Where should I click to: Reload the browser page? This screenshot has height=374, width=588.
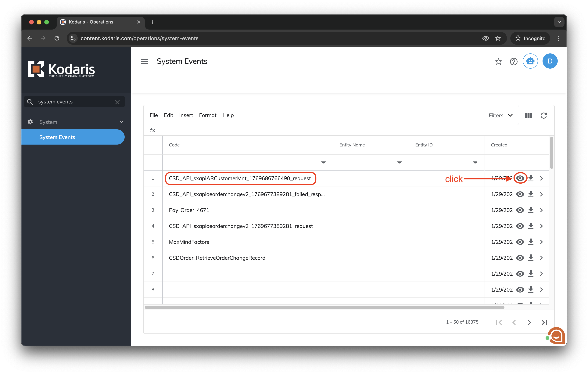(x=57, y=38)
